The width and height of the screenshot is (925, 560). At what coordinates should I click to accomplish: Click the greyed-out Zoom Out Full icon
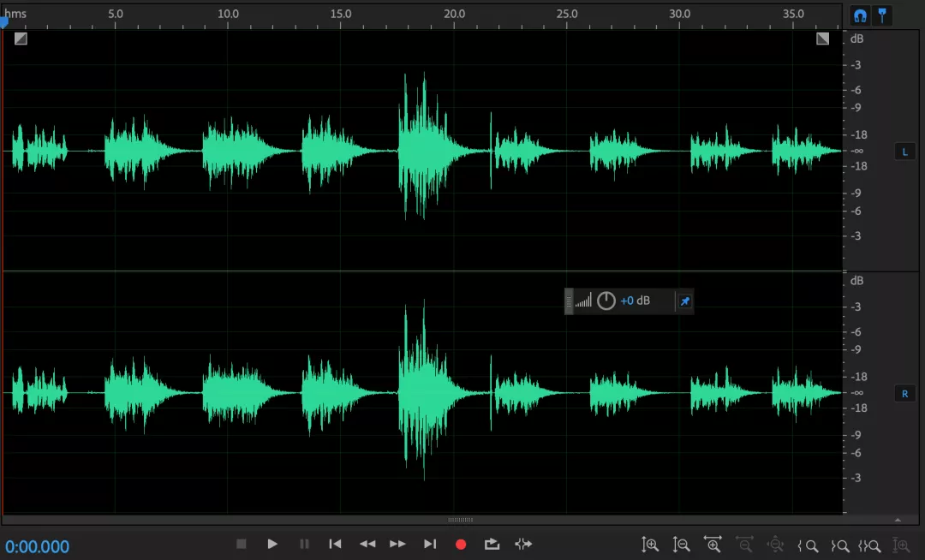[x=775, y=545]
